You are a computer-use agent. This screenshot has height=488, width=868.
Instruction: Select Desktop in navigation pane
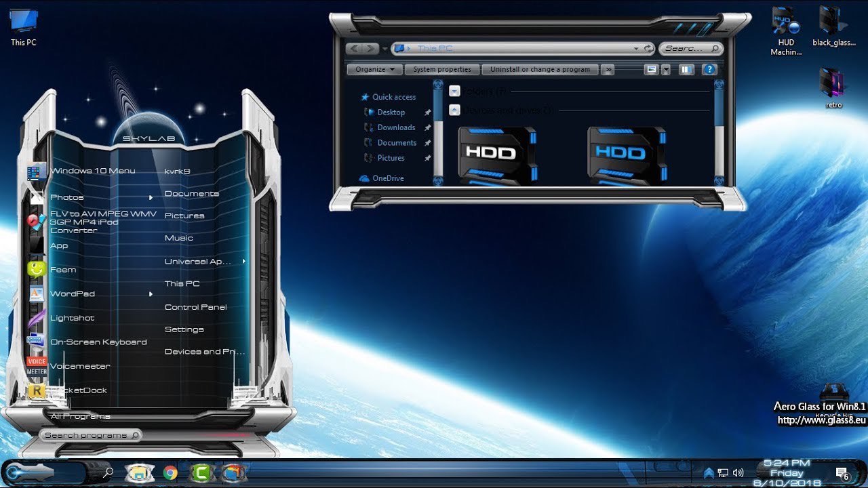click(x=391, y=113)
